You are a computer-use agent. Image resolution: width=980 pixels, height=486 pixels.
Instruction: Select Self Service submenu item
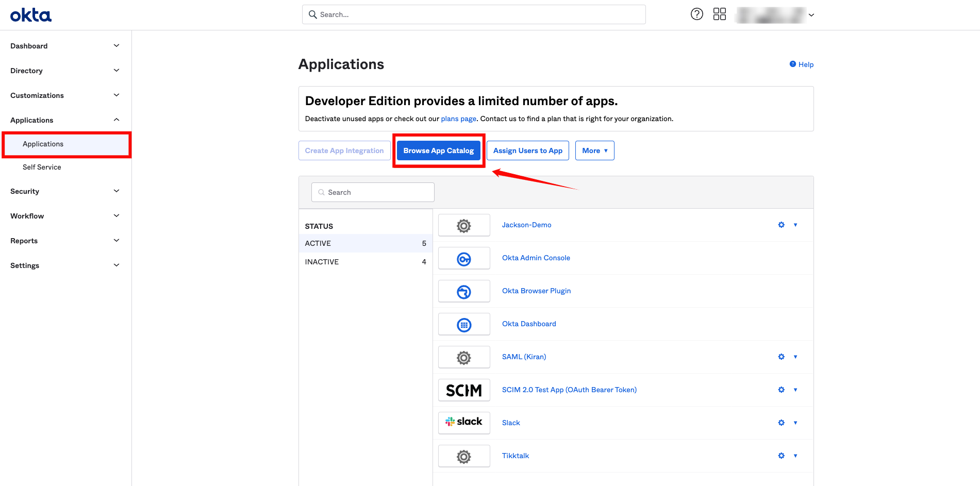[42, 167]
